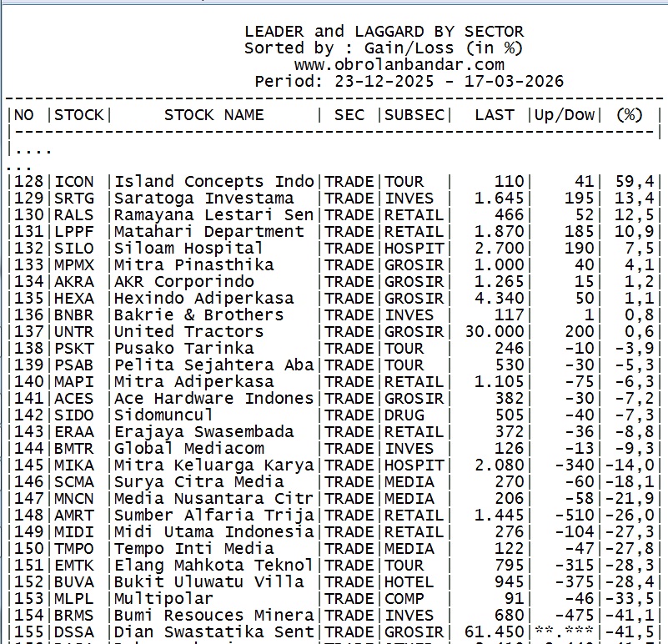This screenshot has height=644, width=668.
Task: Click 'Pelita Sejahtera Aba' stock name
Action: pos(213,365)
